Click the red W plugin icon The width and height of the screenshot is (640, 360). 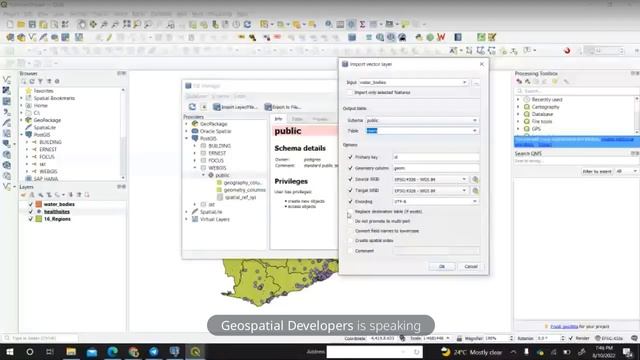[x=441, y=38]
